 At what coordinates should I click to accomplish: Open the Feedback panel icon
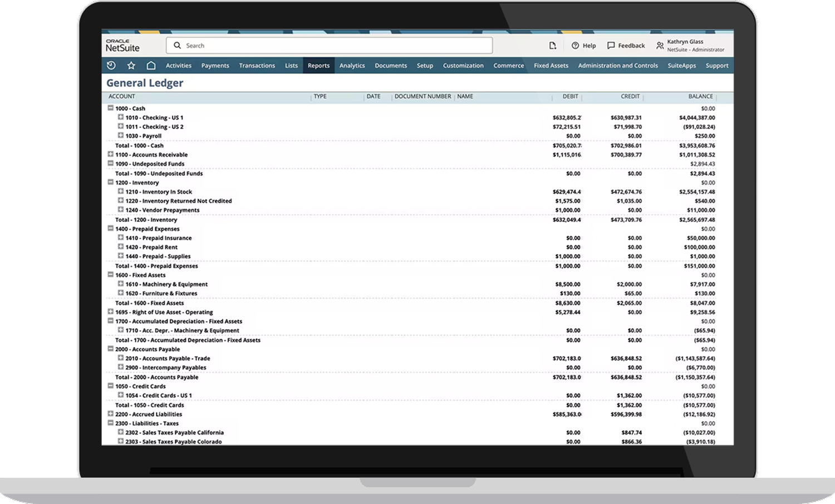[x=611, y=46]
